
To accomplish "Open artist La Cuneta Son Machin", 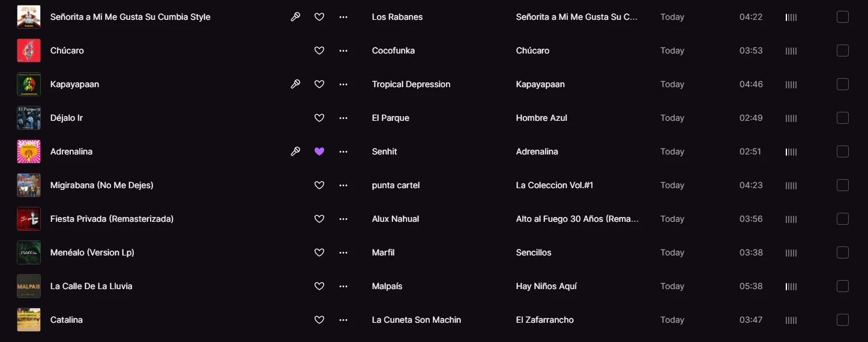I will point(417,320).
